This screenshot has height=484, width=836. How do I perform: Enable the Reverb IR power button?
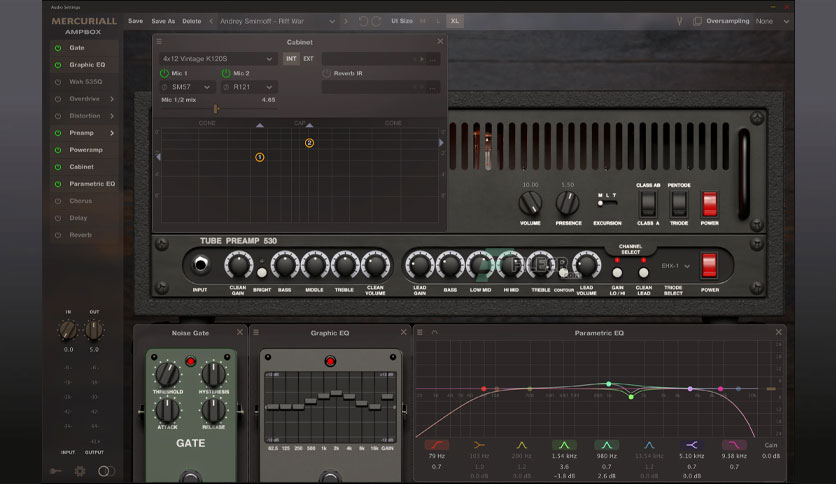coord(327,73)
